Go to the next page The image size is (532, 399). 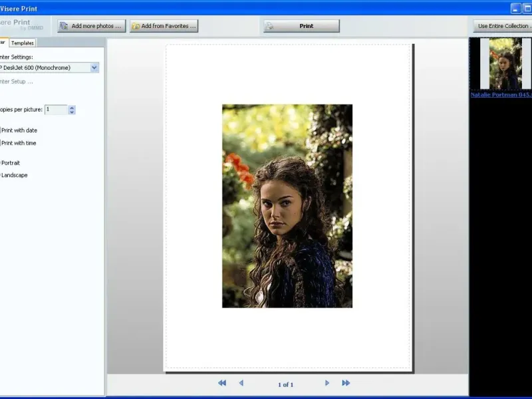pyautogui.click(x=327, y=383)
